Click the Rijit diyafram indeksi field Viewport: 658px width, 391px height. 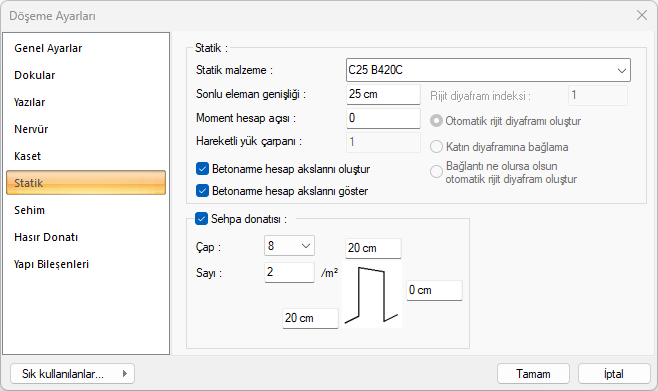598,96
